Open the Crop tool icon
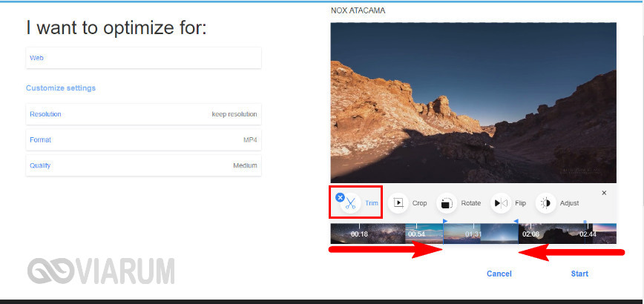Image resolution: width=644 pixels, height=304 pixels. [398, 203]
